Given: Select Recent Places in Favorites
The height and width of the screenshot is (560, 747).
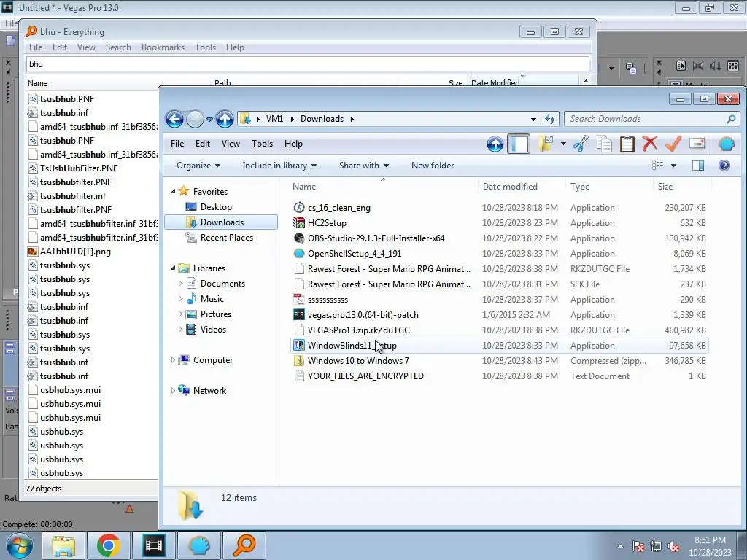Looking at the screenshot, I should pos(226,237).
